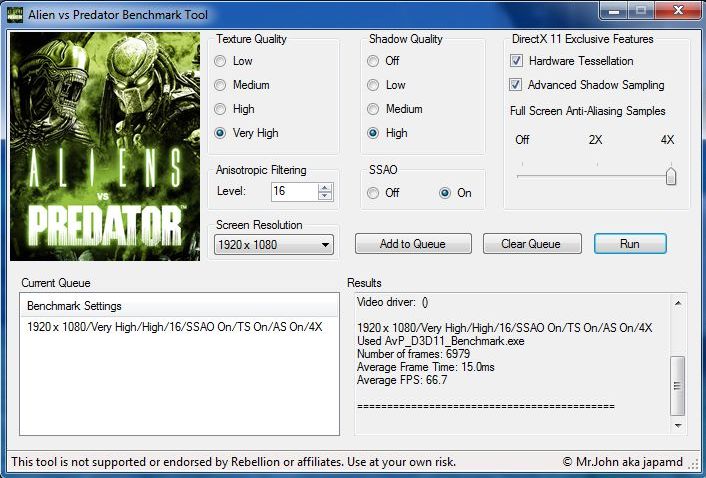Click Results scrollbar up arrow
706x478 pixels.
(678, 303)
